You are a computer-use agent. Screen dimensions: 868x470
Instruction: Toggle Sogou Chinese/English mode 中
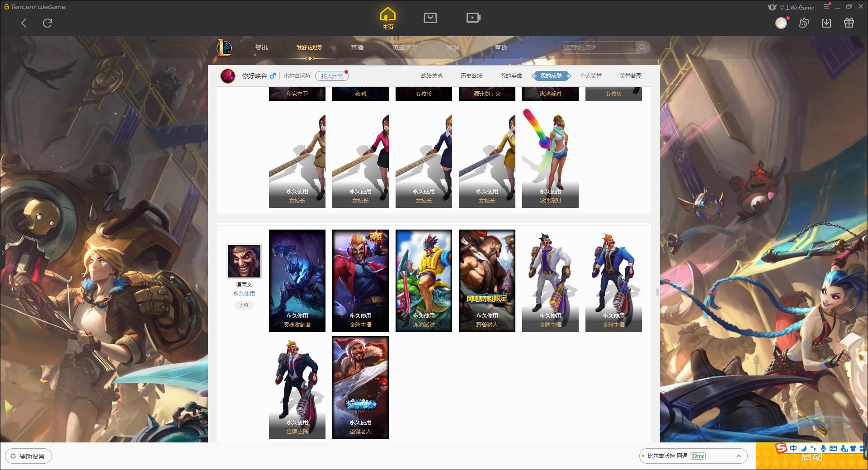point(793,448)
